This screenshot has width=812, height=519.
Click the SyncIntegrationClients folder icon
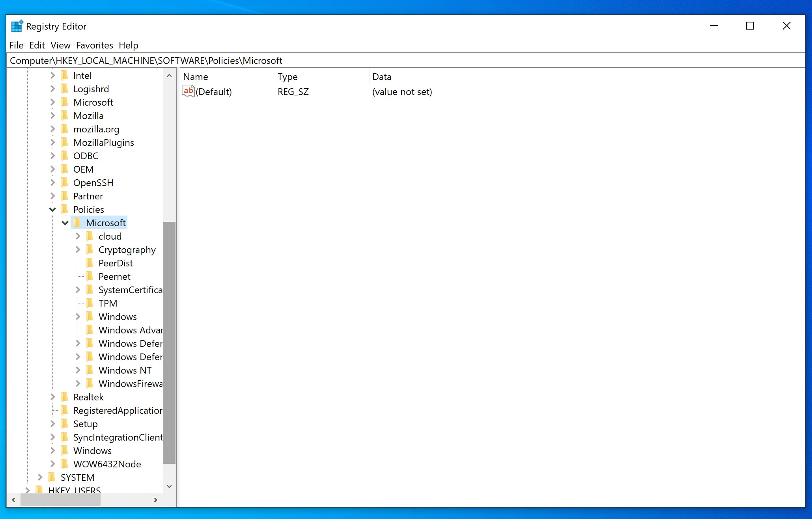pos(65,437)
